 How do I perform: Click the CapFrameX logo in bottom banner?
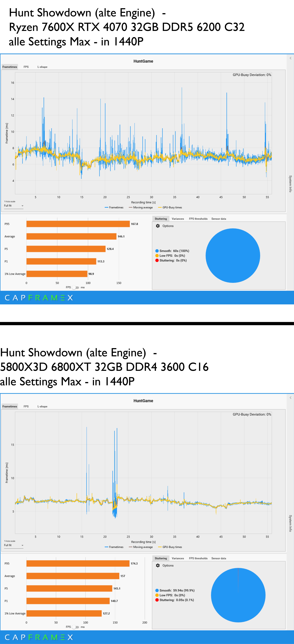(39, 637)
